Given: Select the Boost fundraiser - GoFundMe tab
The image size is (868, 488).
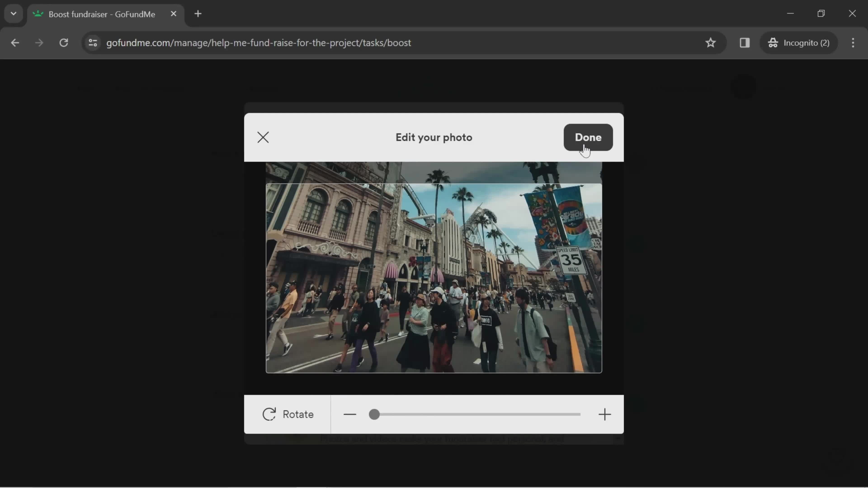Looking at the screenshot, I should click(106, 14).
